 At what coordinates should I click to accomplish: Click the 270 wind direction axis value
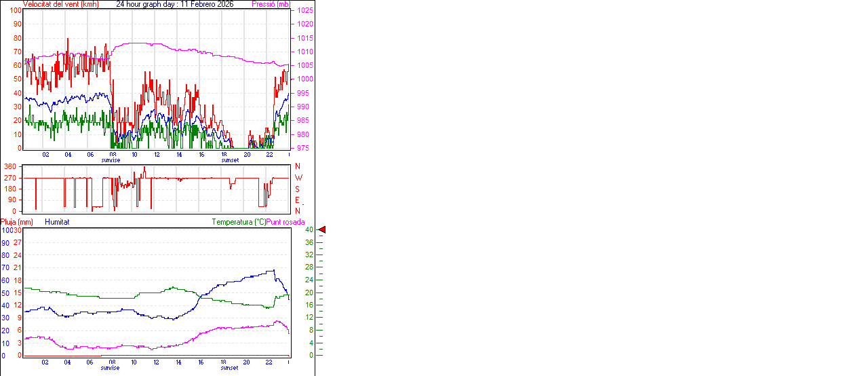10,178
